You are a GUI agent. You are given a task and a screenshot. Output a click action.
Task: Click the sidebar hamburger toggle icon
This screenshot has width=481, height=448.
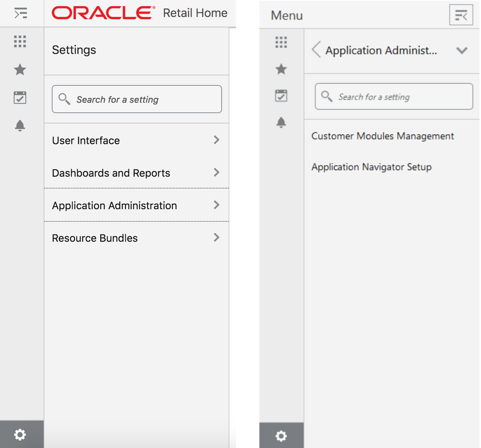coord(20,13)
